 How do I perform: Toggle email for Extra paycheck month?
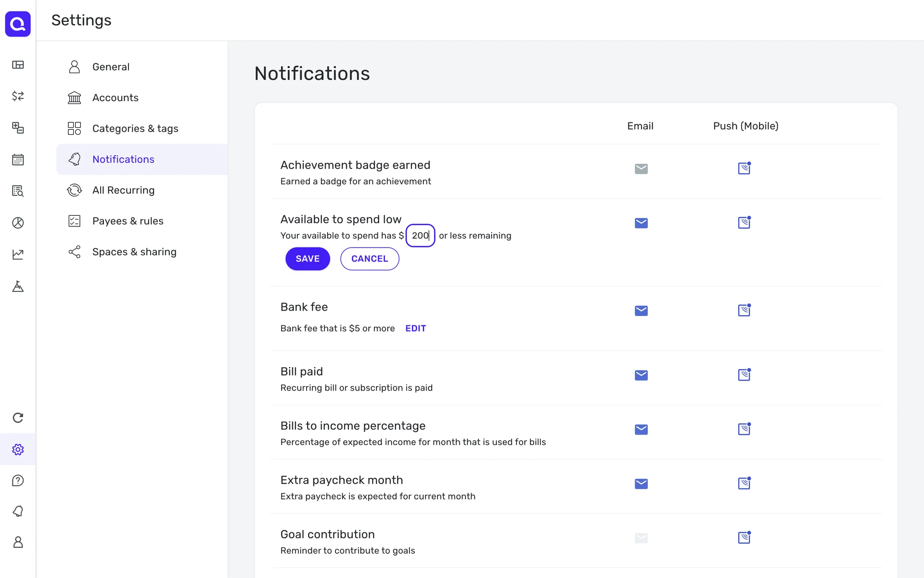[641, 484]
